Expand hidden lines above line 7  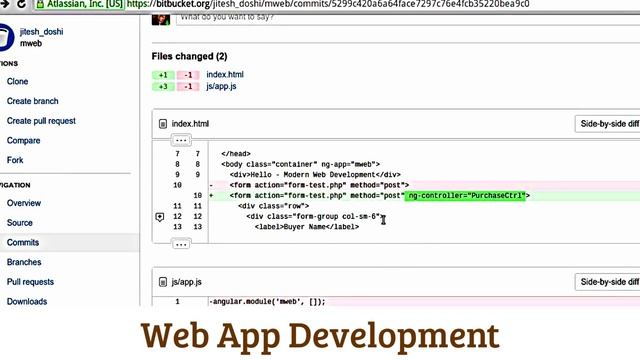coord(181,140)
